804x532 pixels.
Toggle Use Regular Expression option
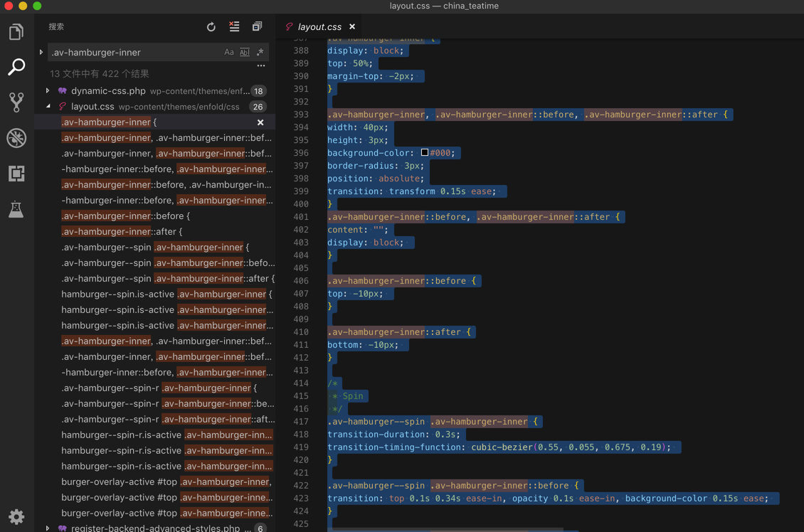click(260, 52)
